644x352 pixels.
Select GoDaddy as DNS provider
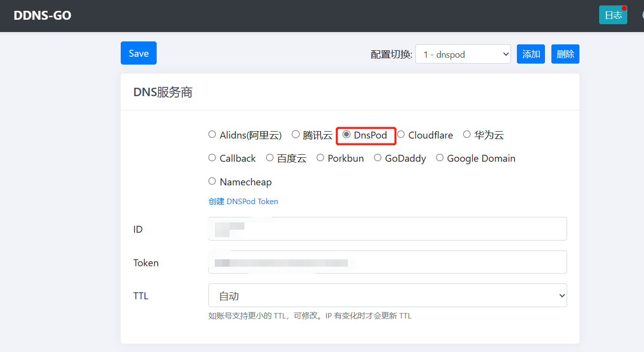377,158
